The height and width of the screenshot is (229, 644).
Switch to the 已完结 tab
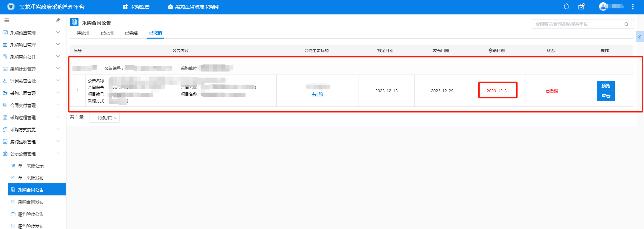pyautogui.click(x=131, y=33)
